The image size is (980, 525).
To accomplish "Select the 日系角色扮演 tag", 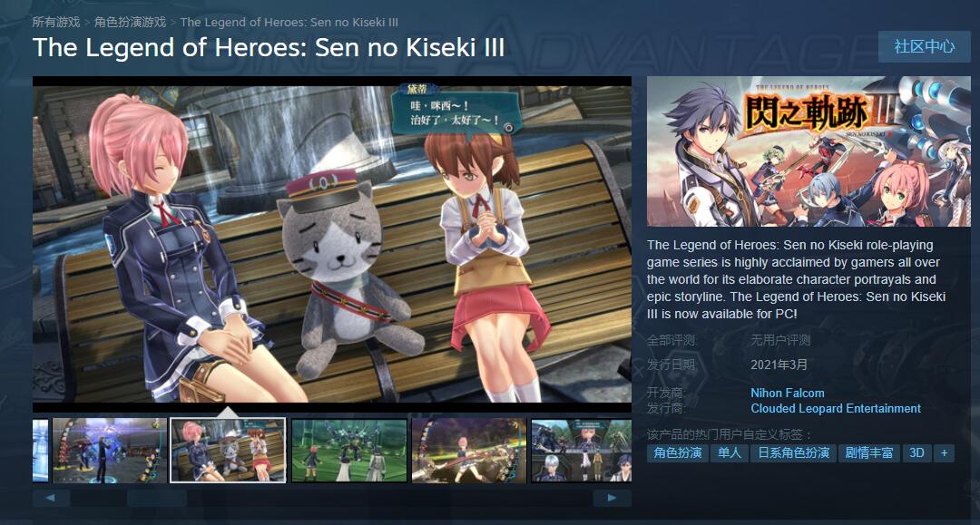I will click(793, 453).
